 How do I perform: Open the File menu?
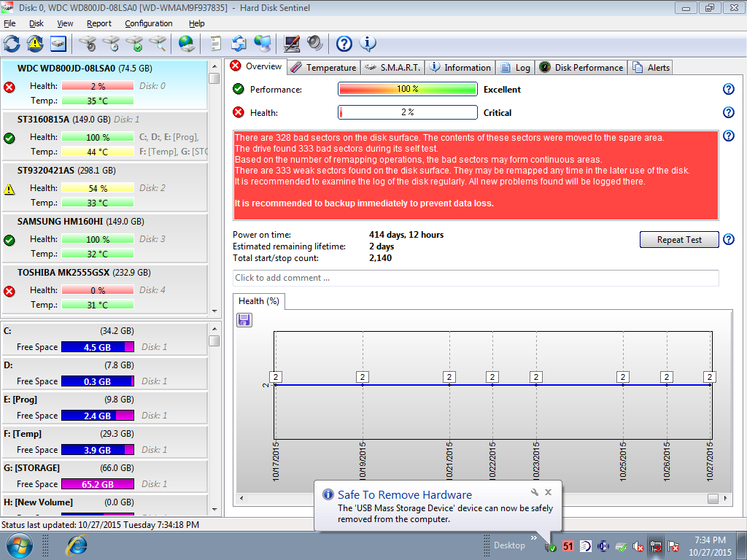[x=9, y=23]
